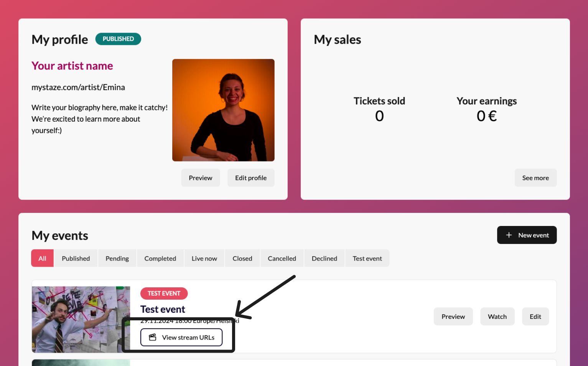Viewport: 588px width, 366px height.
Task: Open the artist profile photo
Action: [x=223, y=110]
